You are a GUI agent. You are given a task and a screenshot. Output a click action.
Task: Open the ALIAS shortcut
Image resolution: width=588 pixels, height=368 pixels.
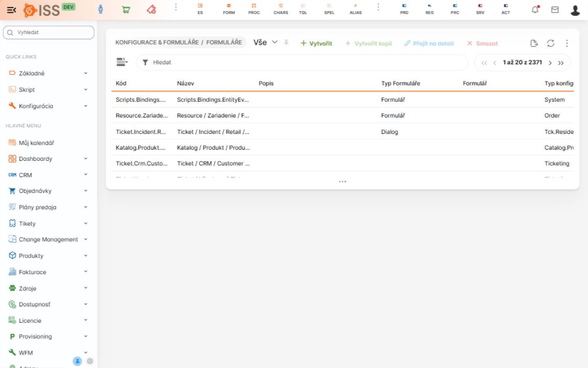(356, 9)
